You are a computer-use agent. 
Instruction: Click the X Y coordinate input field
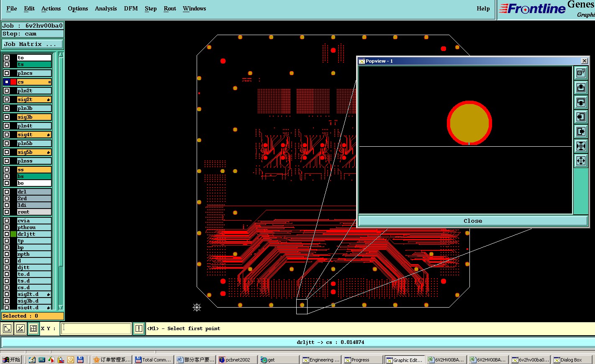(x=96, y=328)
